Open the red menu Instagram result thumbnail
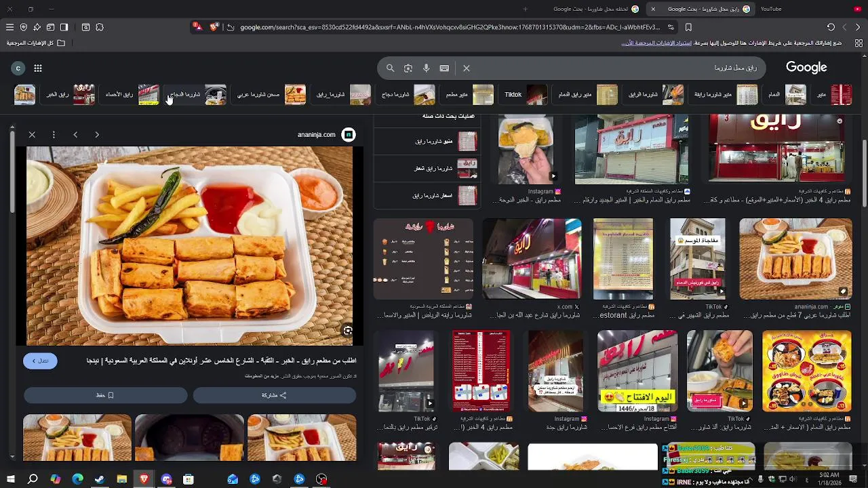The height and width of the screenshot is (488, 868). (x=481, y=371)
